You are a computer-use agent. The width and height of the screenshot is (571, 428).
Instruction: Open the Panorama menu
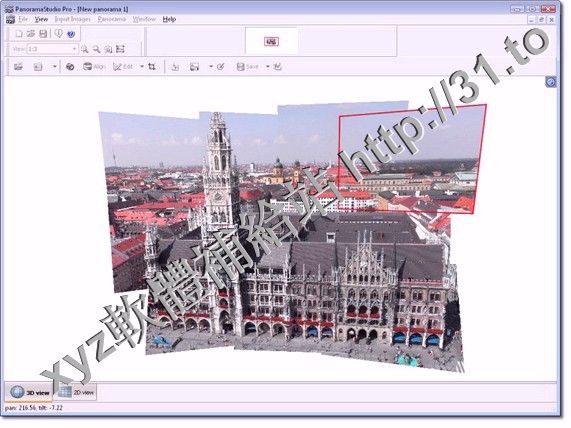tap(112, 19)
